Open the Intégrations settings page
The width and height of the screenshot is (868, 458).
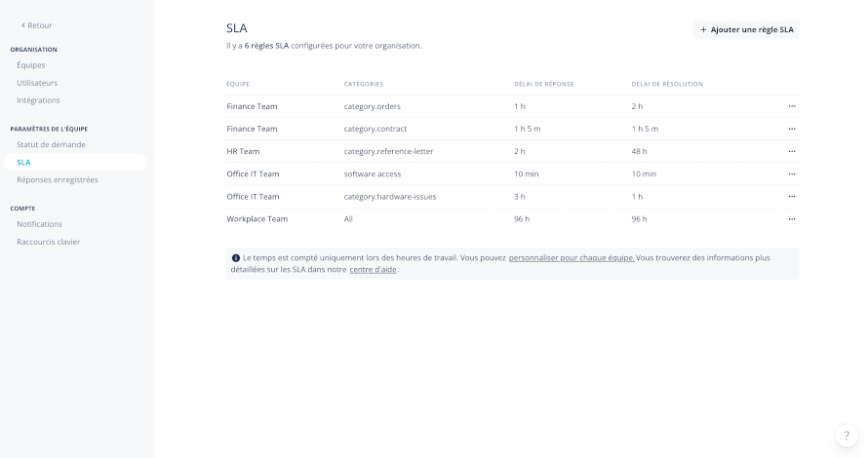point(38,100)
